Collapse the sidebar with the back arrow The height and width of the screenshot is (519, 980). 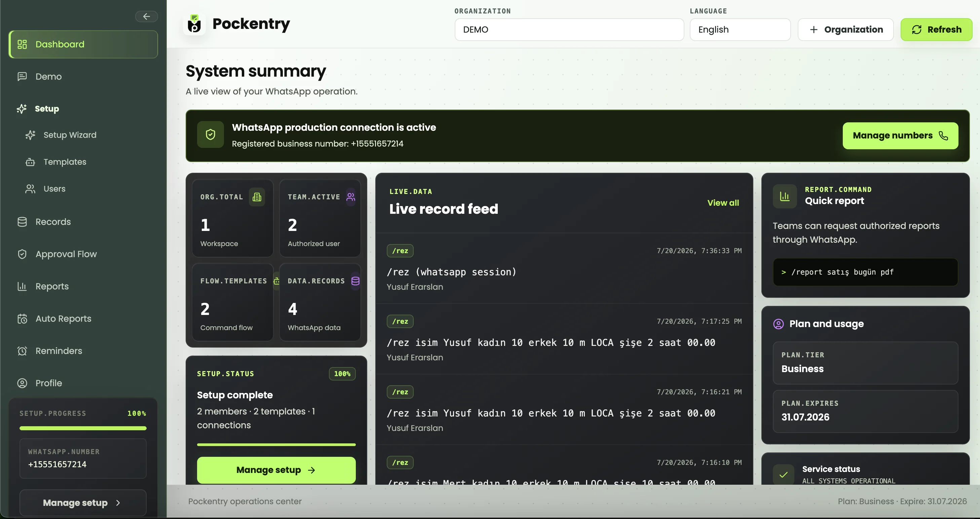point(147,16)
